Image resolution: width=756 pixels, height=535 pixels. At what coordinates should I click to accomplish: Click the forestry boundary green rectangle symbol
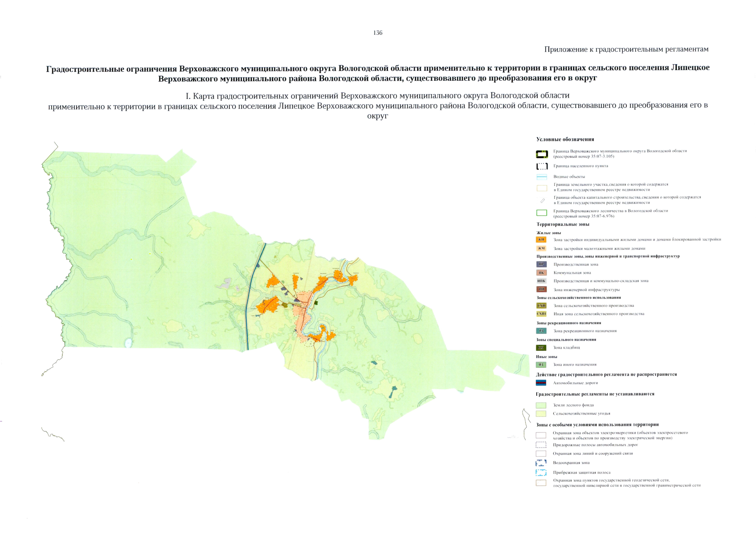pyautogui.click(x=541, y=213)
